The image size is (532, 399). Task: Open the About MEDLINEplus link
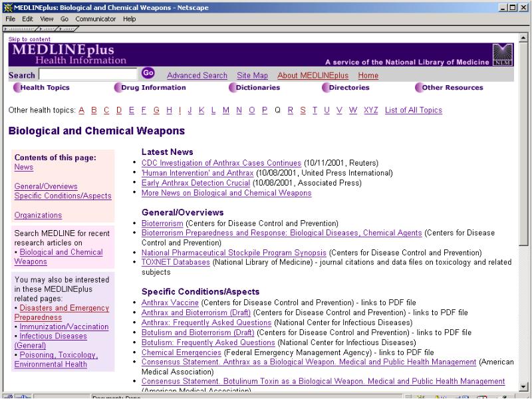coord(313,76)
